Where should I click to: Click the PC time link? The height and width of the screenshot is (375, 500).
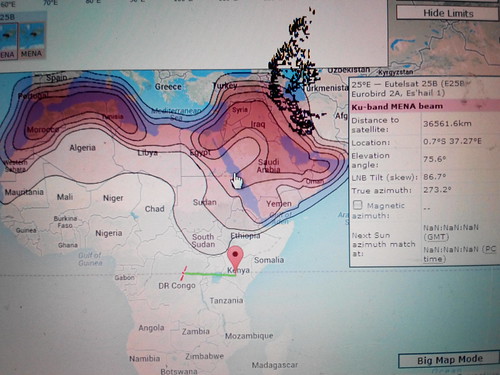coord(460,254)
